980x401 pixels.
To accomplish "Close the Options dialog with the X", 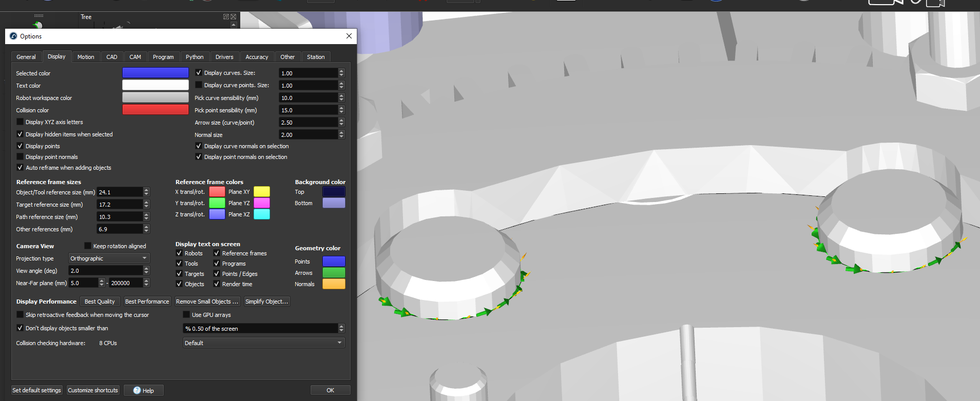I will click(x=349, y=36).
